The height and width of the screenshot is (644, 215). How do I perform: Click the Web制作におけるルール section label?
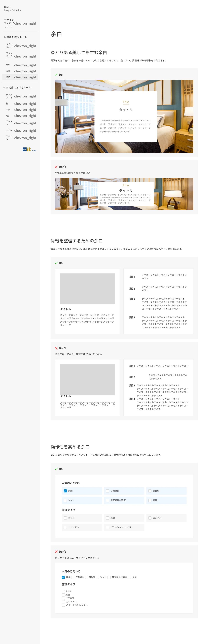(x=17, y=87)
